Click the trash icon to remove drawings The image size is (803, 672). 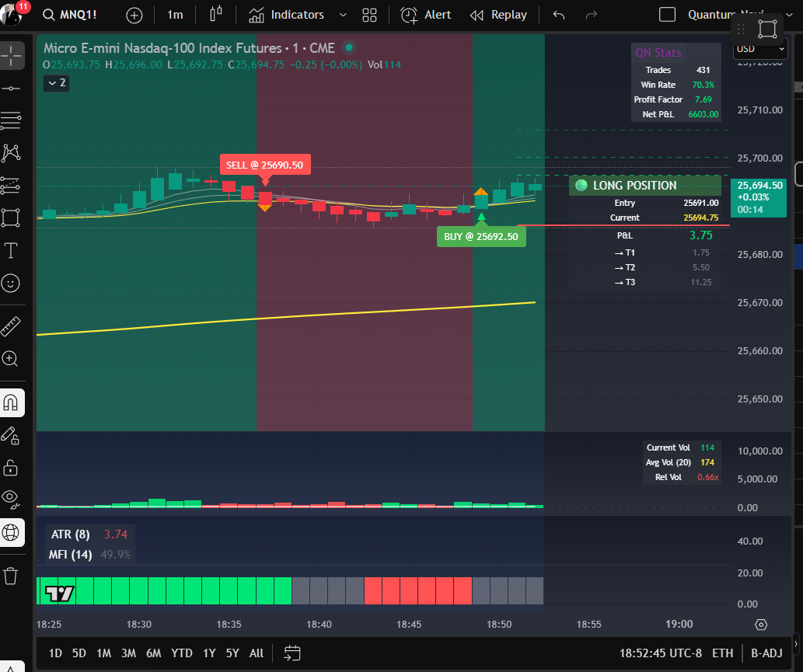click(x=12, y=576)
